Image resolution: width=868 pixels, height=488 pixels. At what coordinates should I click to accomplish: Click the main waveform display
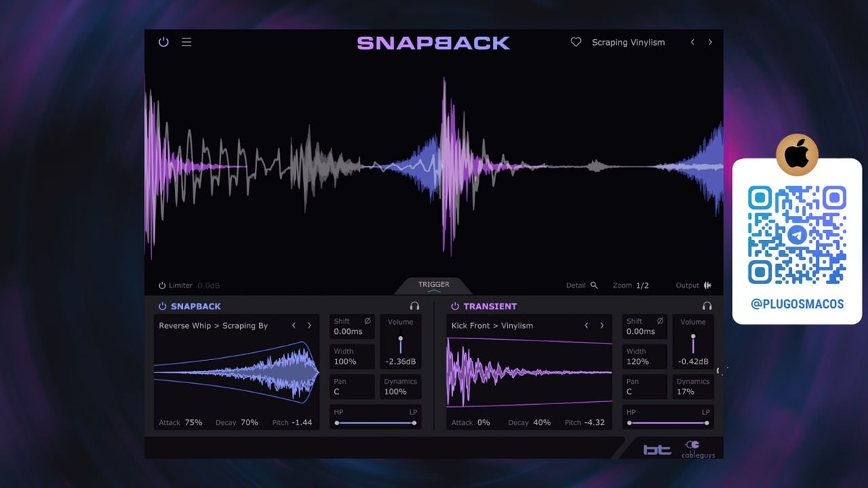click(434, 168)
